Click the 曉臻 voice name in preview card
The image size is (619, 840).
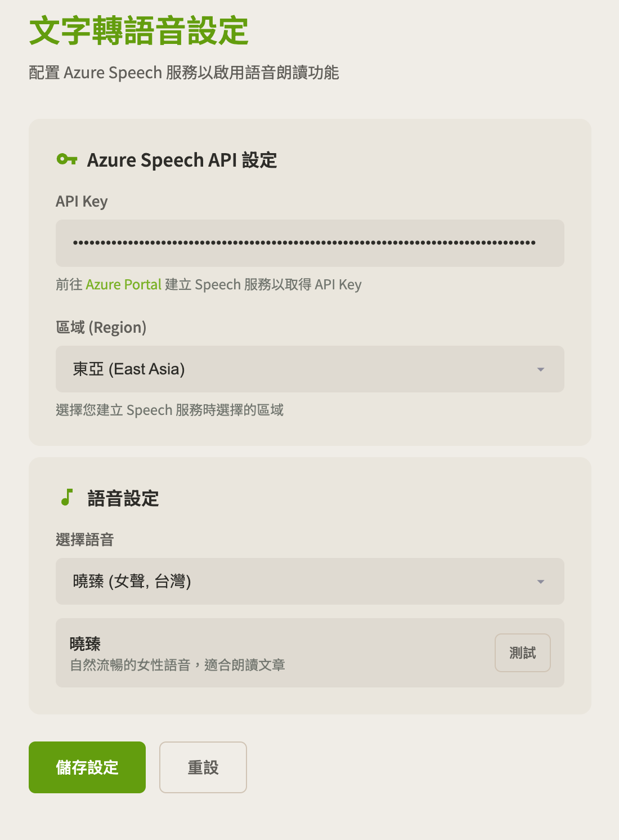pyautogui.click(x=85, y=644)
